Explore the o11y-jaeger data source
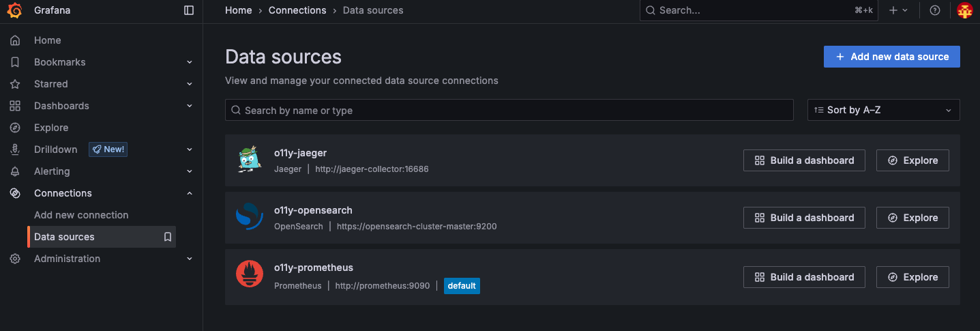 (912, 160)
